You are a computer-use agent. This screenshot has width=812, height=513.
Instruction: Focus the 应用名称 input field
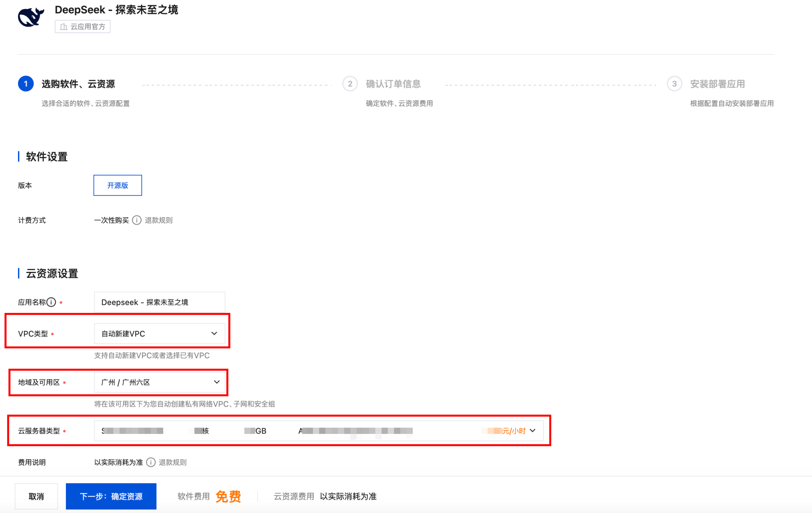(159, 302)
